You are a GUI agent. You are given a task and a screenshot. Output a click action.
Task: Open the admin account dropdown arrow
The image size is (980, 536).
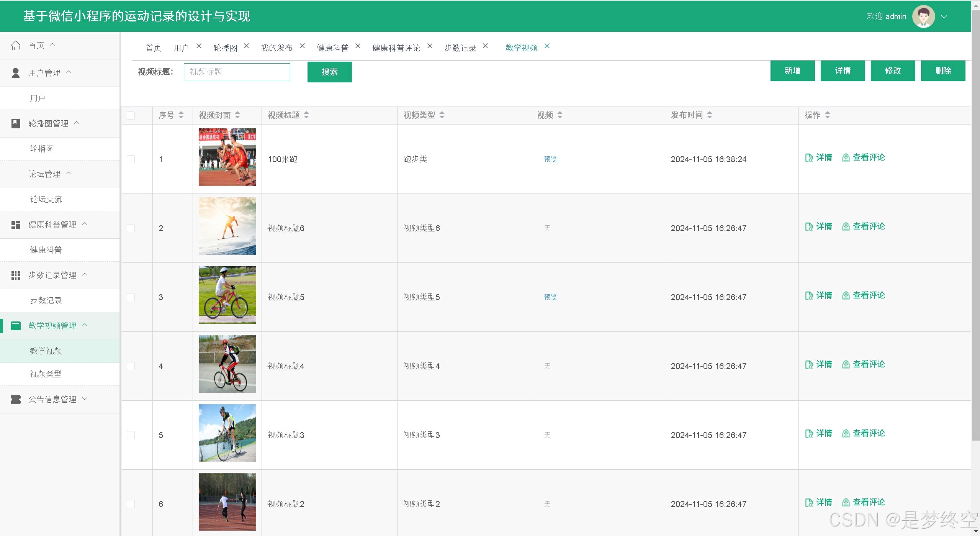coord(944,17)
